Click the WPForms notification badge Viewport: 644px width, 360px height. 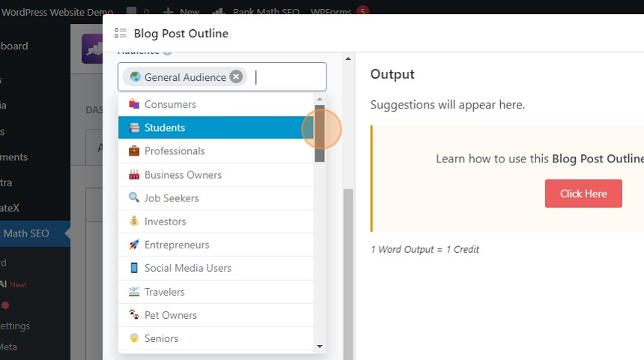pos(362,10)
